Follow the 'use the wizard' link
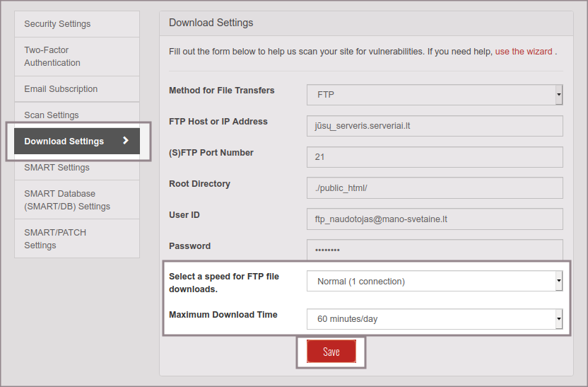Screen dimensions: 588x387 [x=524, y=52]
